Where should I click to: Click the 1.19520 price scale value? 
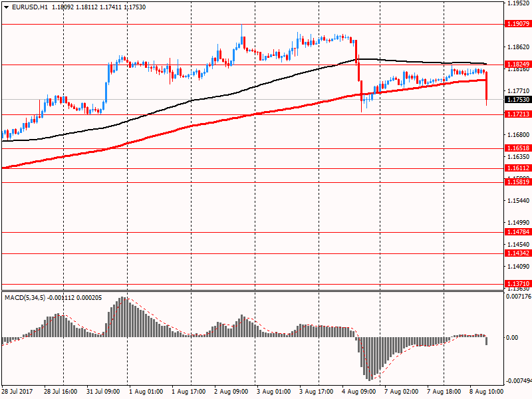[x=519, y=3]
